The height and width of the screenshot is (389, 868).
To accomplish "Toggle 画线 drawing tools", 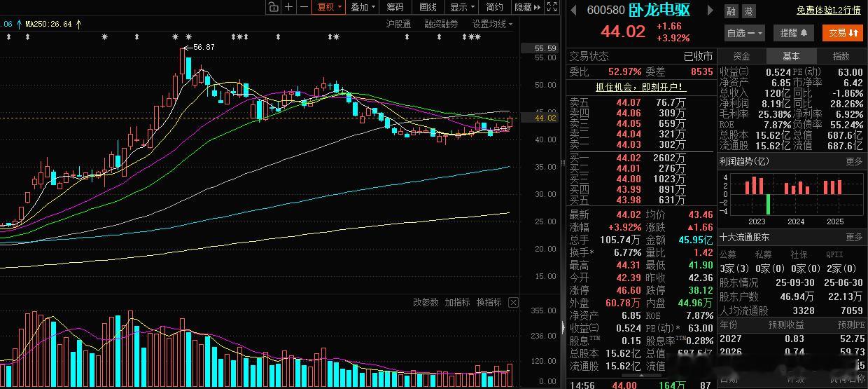I will [x=428, y=7].
